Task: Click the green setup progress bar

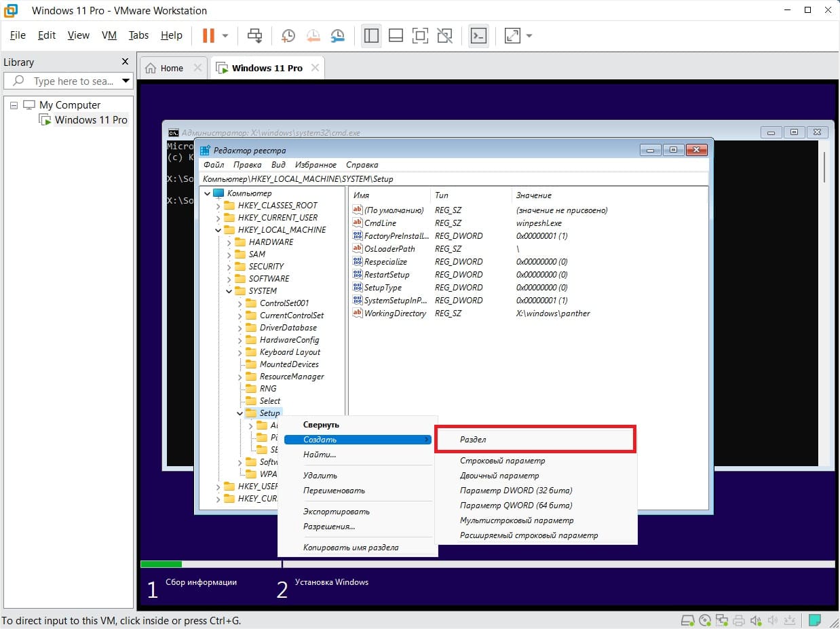Action: [161, 564]
